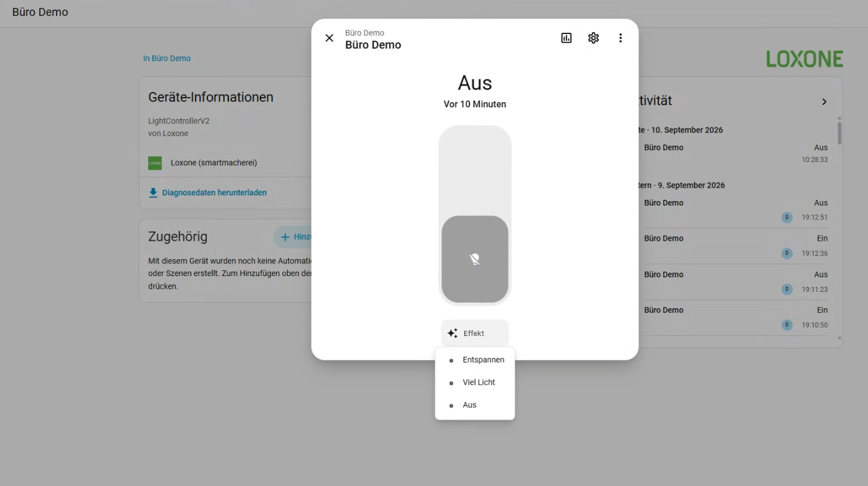Expand the activity panel with the chevron arrow
The height and width of the screenshot is (486, 868).
click(824, 101)
